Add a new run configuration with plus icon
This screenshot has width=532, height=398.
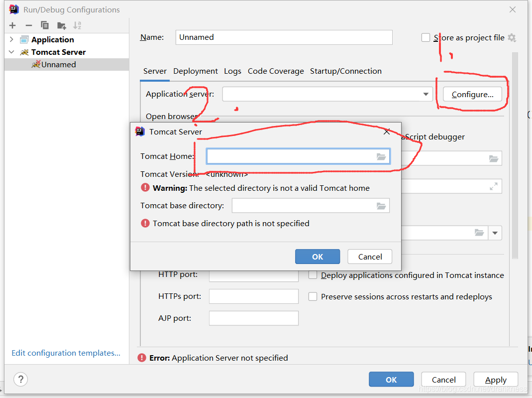coord(12,25)
